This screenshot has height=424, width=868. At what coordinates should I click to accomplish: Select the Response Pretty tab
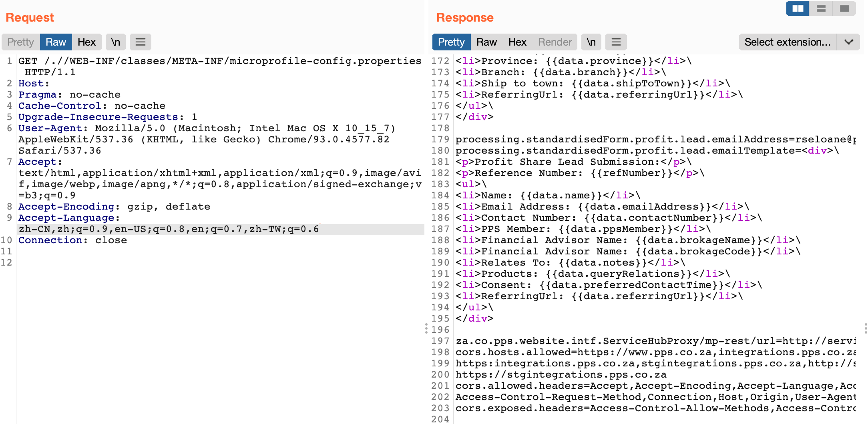click(451, 42)
